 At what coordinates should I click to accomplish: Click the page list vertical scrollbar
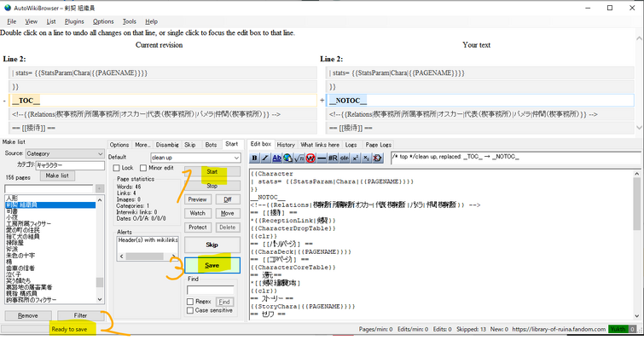tap(100, 249)
